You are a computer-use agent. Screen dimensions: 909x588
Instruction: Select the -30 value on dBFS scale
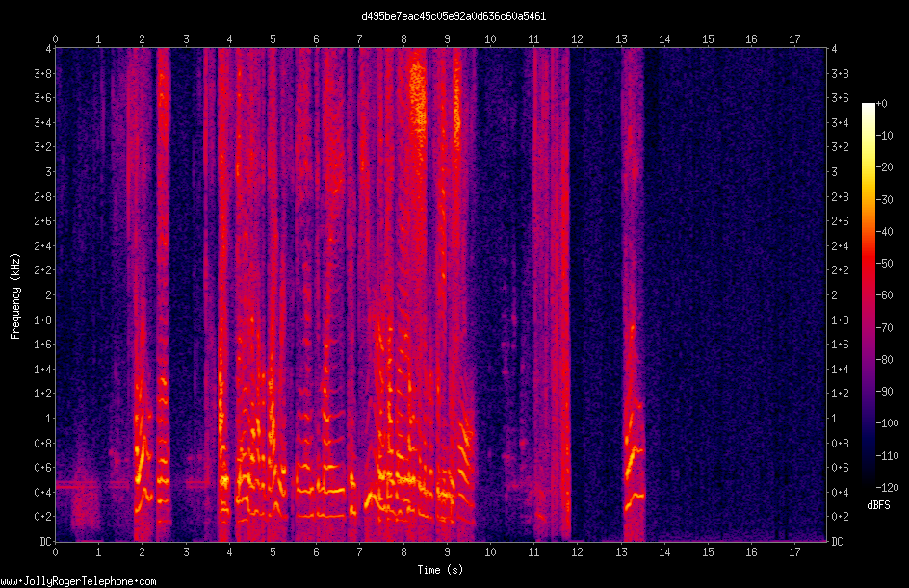(x=884, y=200)
